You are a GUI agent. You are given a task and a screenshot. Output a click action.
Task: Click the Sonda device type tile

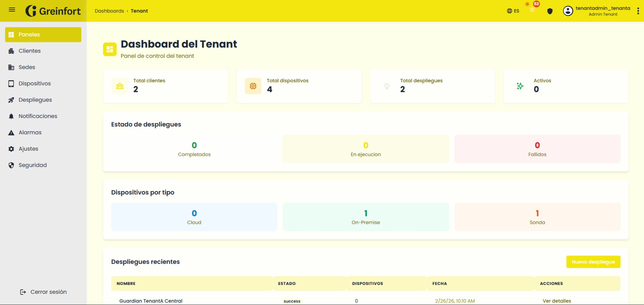pos(537,217)
